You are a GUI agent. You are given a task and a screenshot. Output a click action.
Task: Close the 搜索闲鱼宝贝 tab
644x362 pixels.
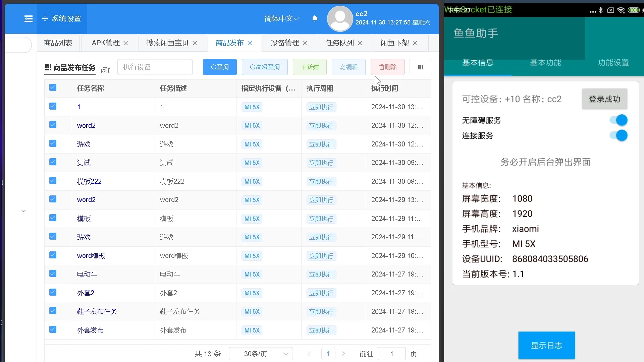[195, 43]
